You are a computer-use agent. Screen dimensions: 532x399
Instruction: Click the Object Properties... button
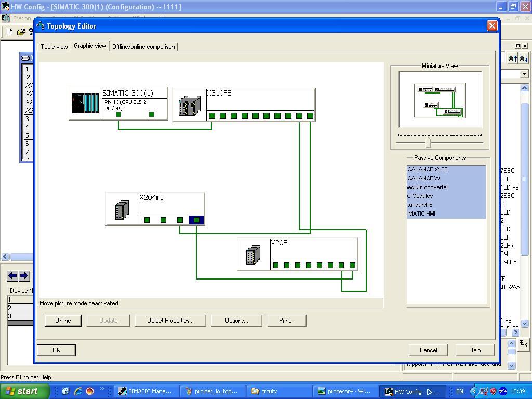170,321
